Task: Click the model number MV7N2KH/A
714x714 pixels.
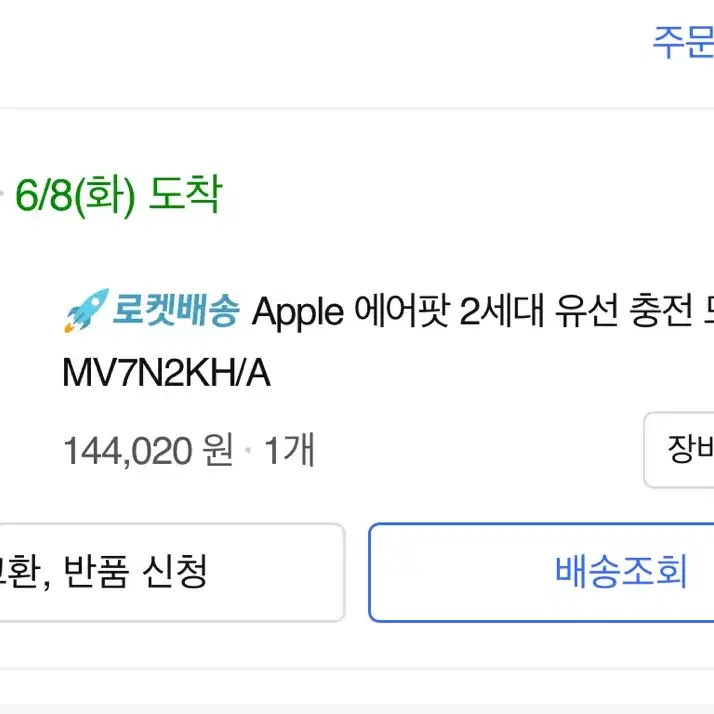Action: click(x=167, y=374)
